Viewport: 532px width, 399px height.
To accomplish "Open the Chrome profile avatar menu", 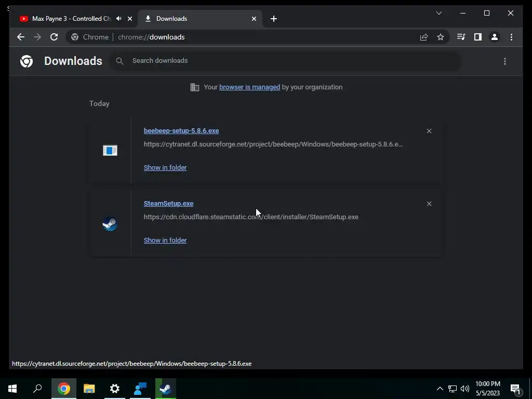I will [x=495, y=37].
